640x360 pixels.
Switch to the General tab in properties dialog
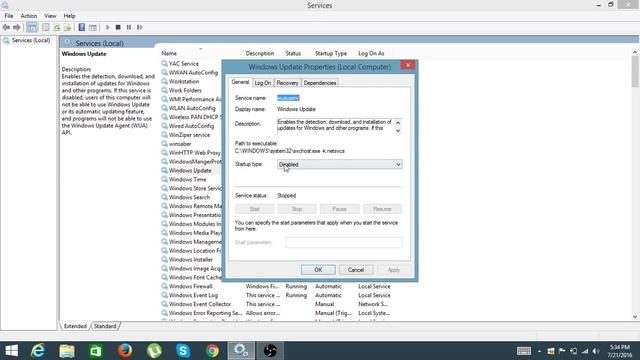coord(240,82)
